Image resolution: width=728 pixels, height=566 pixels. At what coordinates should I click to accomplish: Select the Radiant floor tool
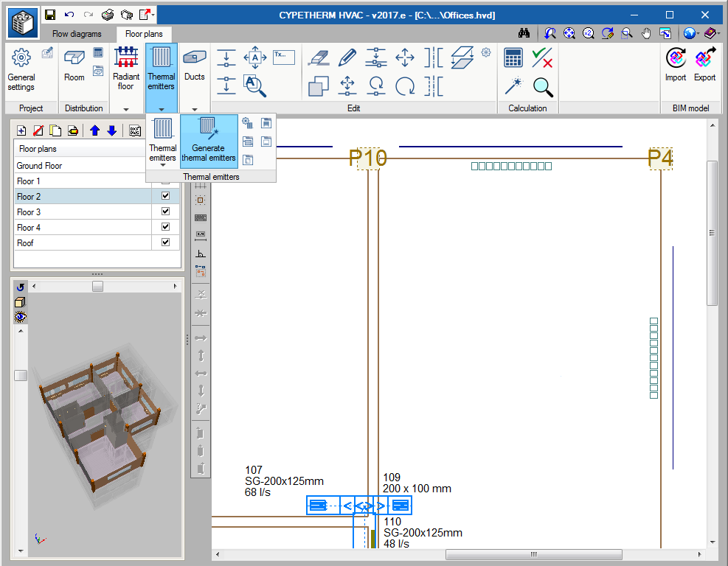click(126, 69)
